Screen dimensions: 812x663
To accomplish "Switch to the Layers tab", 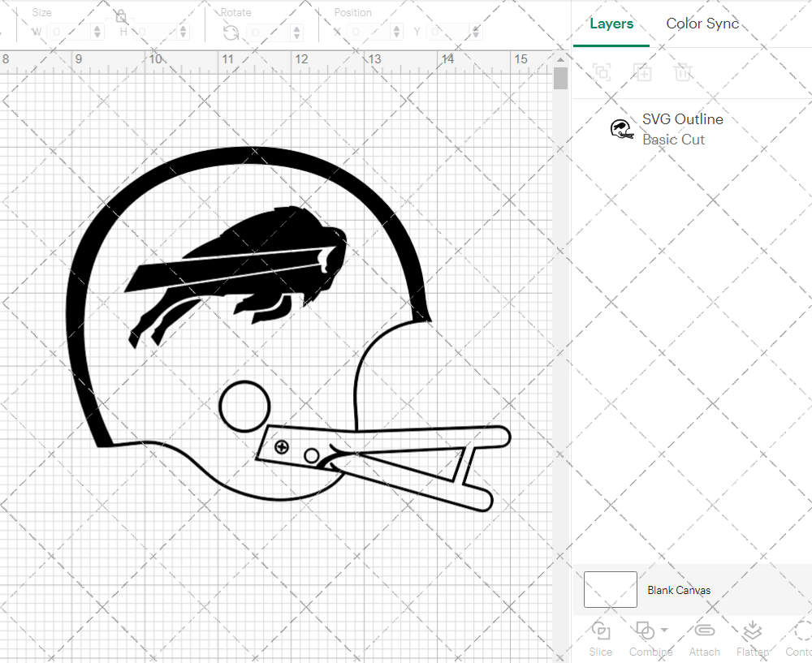I will tap(611, 24).
